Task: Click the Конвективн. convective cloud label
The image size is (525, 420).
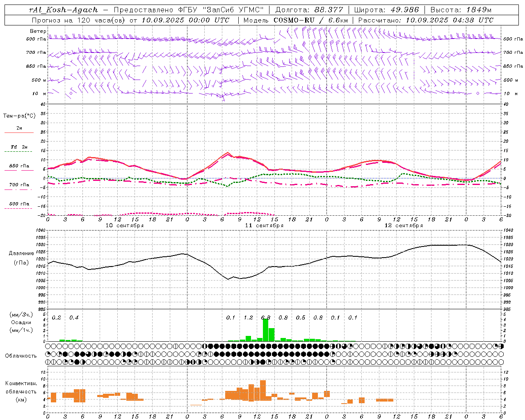Action: click(x=21, y=383)
